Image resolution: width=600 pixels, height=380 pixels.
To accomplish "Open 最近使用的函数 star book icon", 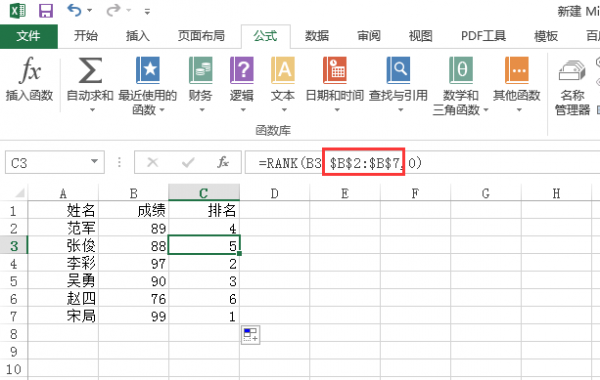I will (x=148, y=70).
